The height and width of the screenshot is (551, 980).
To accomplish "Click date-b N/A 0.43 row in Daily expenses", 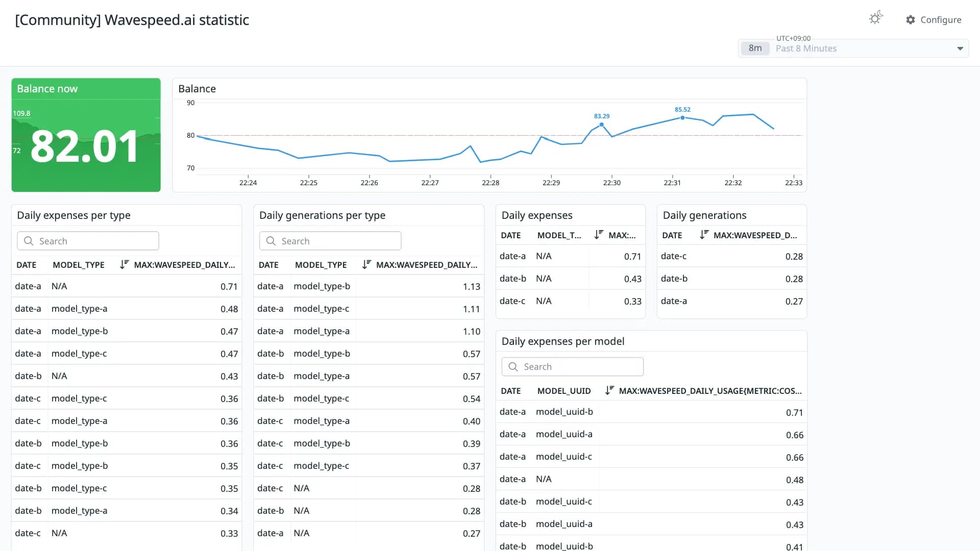I will click(570, 279).
